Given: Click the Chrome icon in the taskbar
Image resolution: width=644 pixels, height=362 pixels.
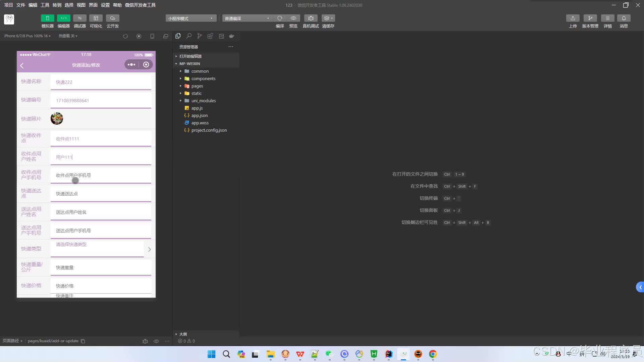Looking at the screenshot, I should click(x=433, y=354).
